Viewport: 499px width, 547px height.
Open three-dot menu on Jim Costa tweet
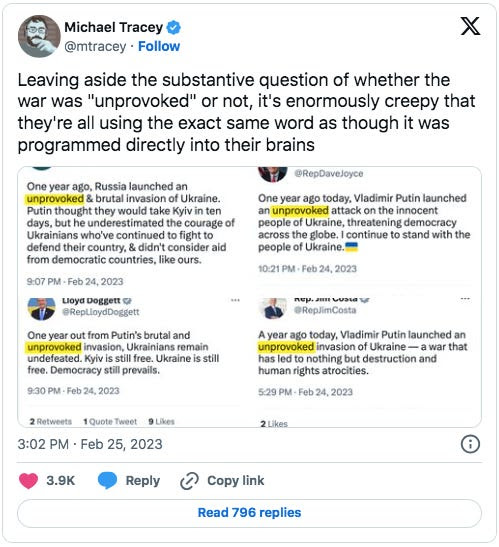click(465, 299)
